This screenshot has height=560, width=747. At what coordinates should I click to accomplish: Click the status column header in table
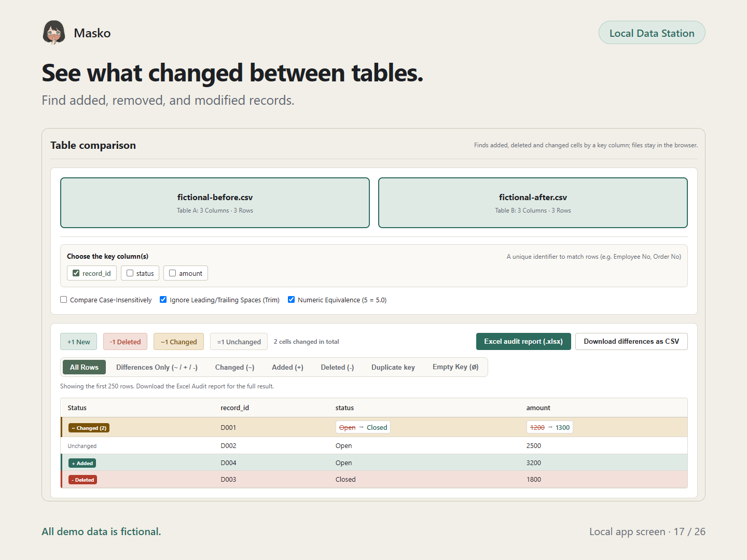pyautogui.click(x=344, y=408)
